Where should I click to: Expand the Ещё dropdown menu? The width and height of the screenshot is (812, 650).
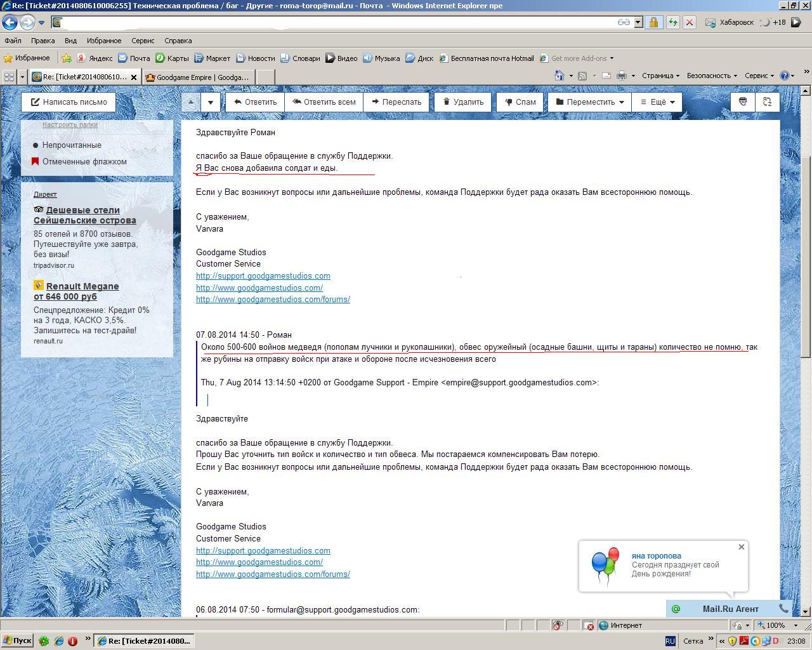tap(657, 102)
